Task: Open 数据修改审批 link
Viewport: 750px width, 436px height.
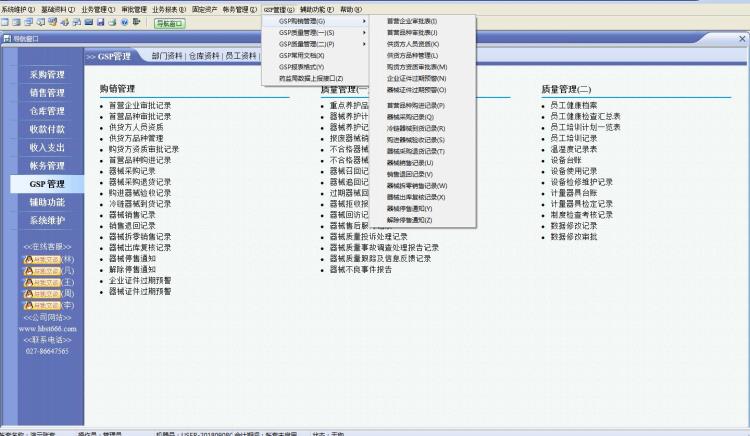Action: click(x=574, y=237)
